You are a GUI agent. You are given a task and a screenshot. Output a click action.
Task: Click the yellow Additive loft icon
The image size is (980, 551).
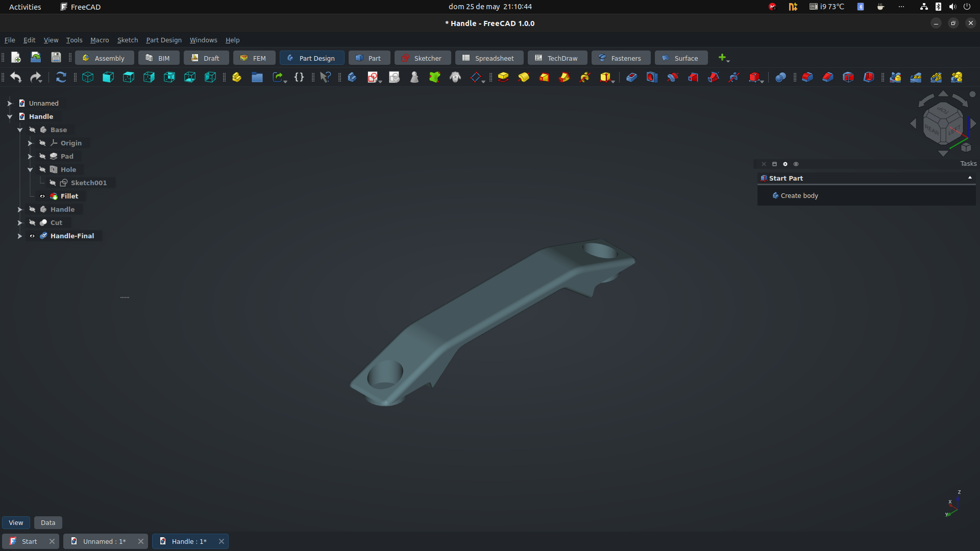(544, 77)
